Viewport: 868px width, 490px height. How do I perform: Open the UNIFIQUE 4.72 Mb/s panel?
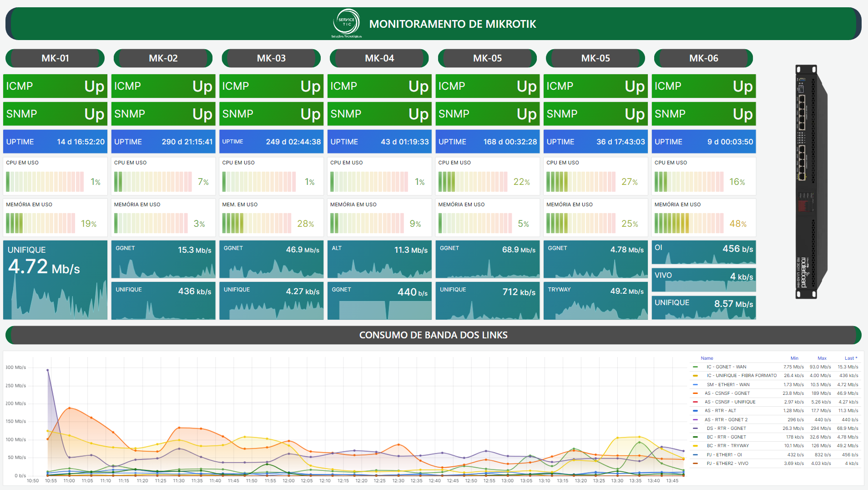[x=55, y=280]
